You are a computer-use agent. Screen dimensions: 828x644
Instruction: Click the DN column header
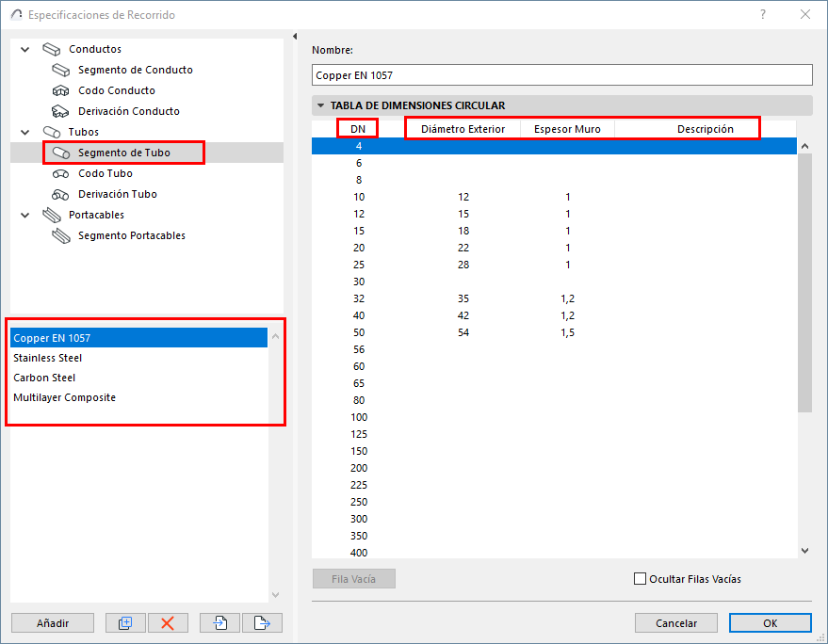click(x=358, y=129)
